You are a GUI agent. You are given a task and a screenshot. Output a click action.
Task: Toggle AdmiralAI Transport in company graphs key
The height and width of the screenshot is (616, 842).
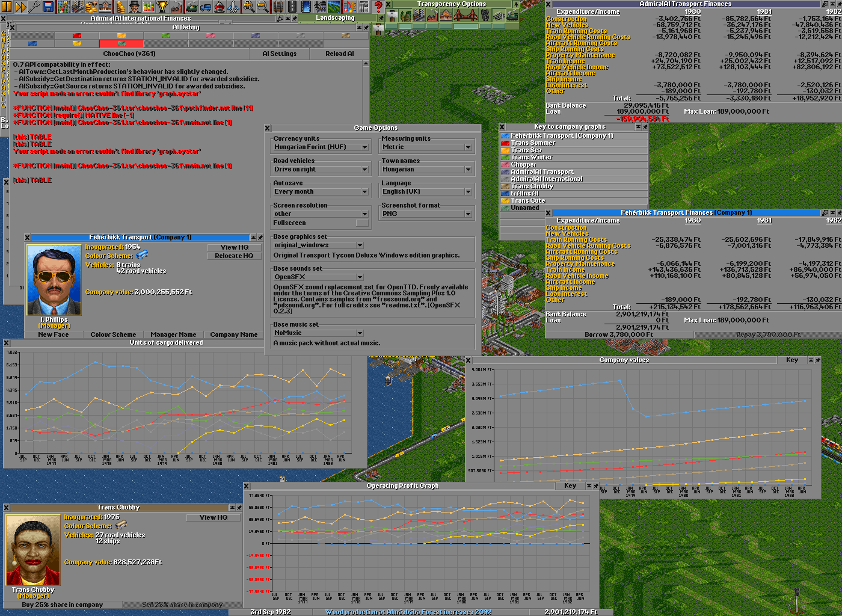click(x=574, y=172)
